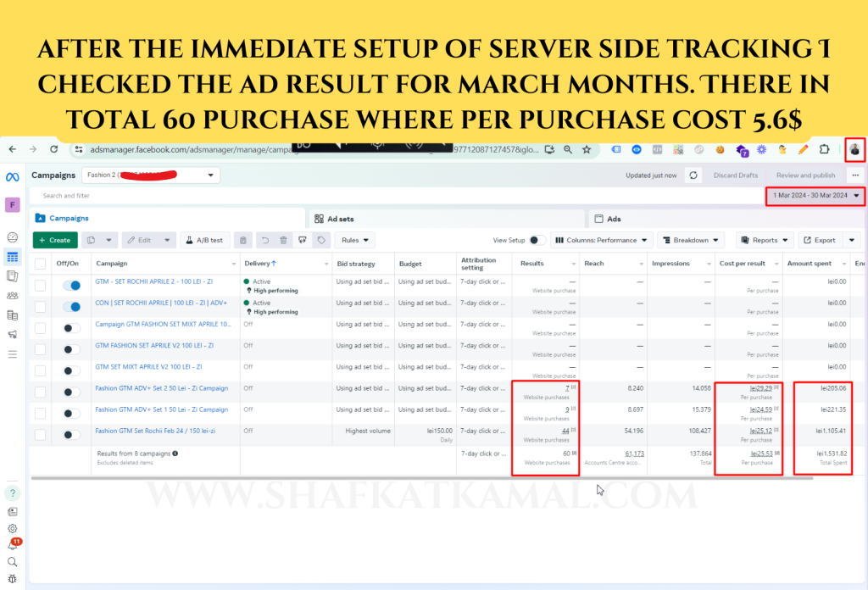Open the hamburger all tools menu icon

click(x=12, y=354)
